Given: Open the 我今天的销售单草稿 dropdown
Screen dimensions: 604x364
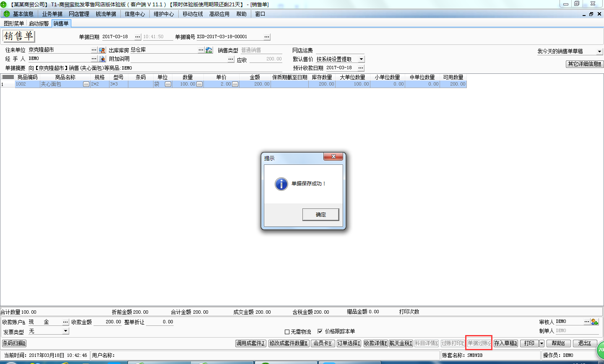Looking at the screenshot, I should (599, 51).
